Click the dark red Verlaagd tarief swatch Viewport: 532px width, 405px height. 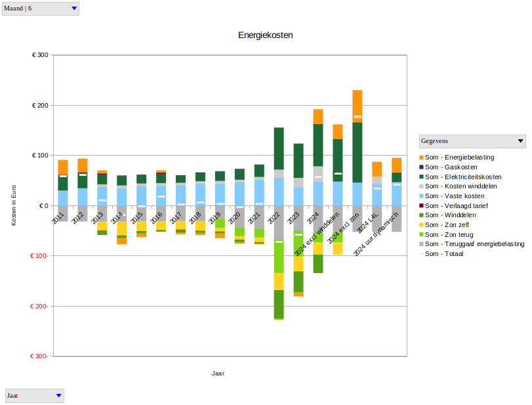click(x=421, y=205)
